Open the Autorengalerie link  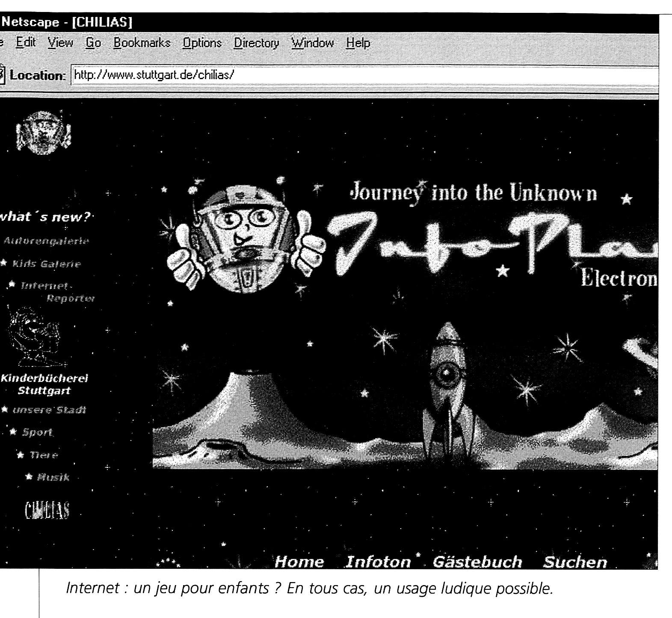[x=47, y=241]
